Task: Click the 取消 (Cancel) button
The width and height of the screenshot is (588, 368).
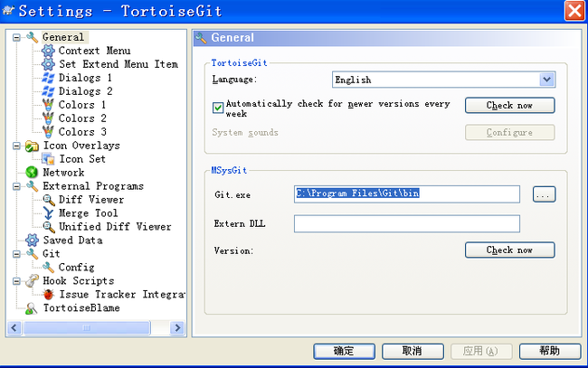Action: [413, 351]
